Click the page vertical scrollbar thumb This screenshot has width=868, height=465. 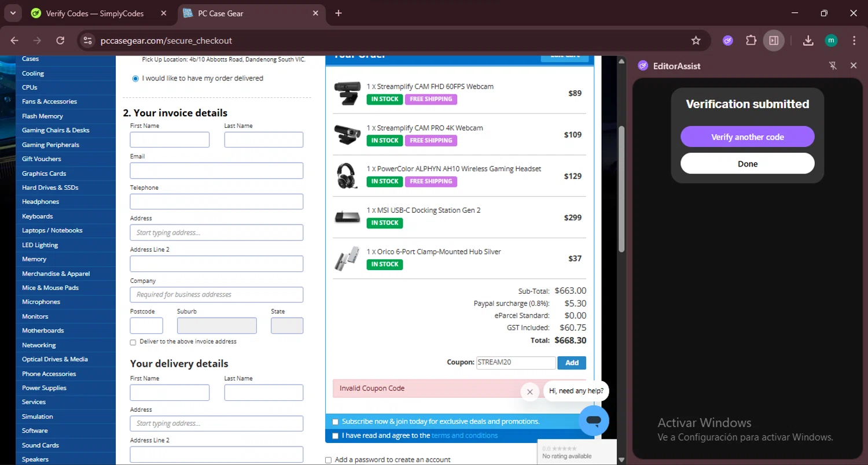pyautogui.click(x=621, y=188)
